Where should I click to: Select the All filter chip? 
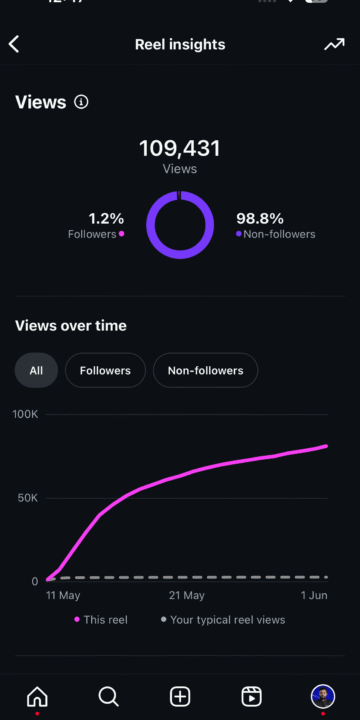click(x=36, y=371)
